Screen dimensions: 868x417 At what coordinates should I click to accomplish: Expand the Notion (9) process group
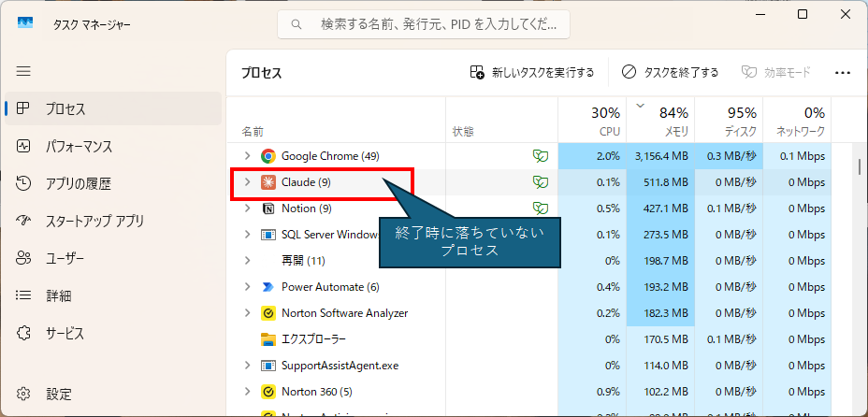[x=248, y=208]
